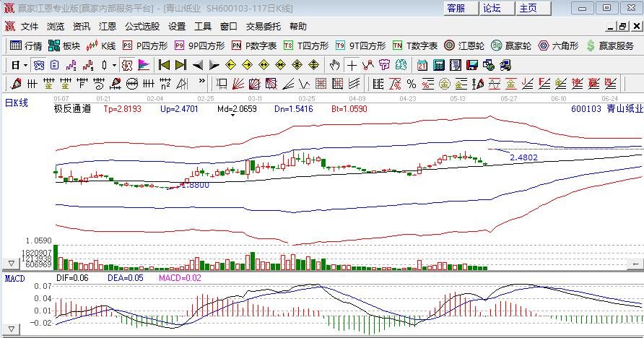The image size is (644, 338).
Task: Open the 行情 market quotes view
Action: (26, 45)
